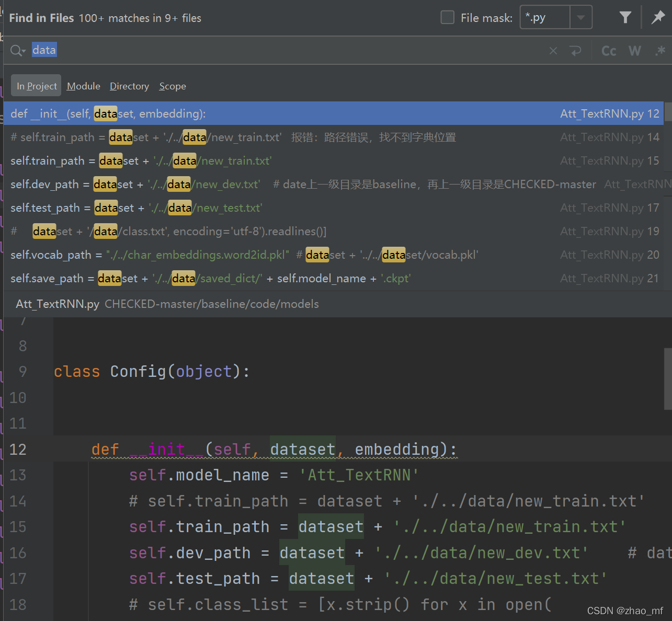Select the Scope tab

[x=172, y=86]
